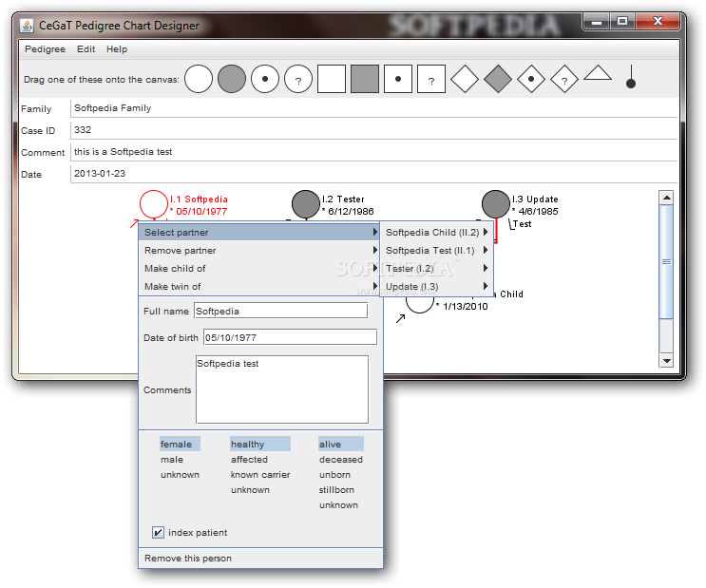Pick the diamond with dot carrier symbol

(x=531, y=79)
